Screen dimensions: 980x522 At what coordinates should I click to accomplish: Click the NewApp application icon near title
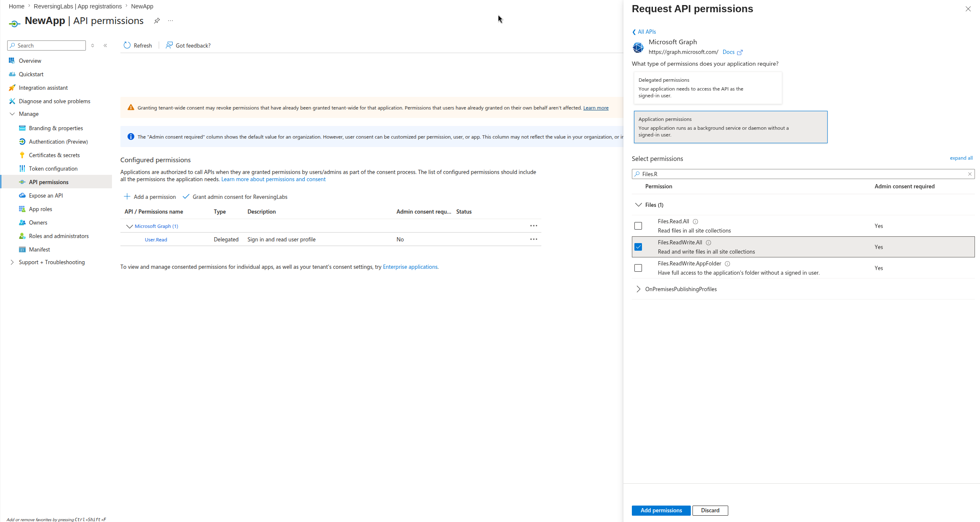tap(14, 24)
